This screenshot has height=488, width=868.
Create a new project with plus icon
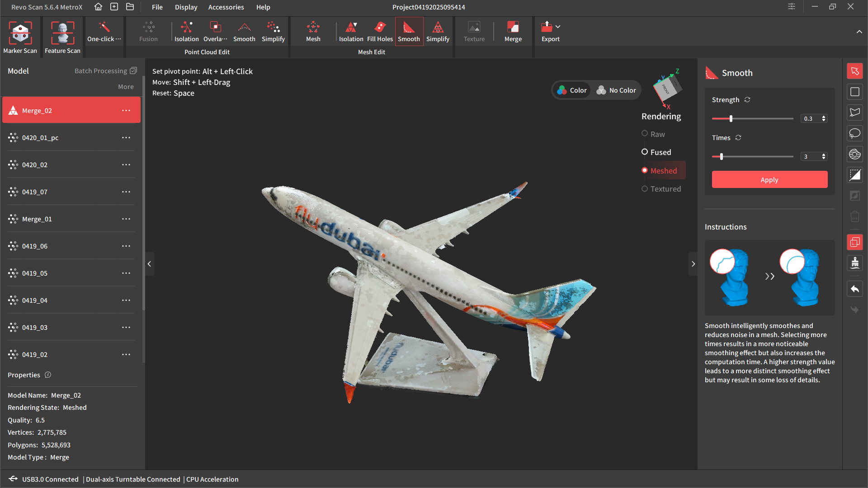pyautogui.click(x=114, y=7)
